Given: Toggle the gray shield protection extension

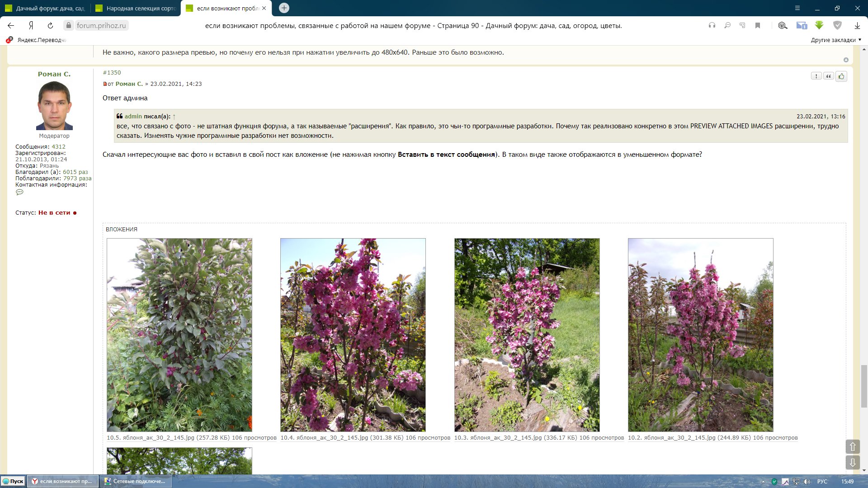Looking at the screenshot, I should tap(837, 25).
